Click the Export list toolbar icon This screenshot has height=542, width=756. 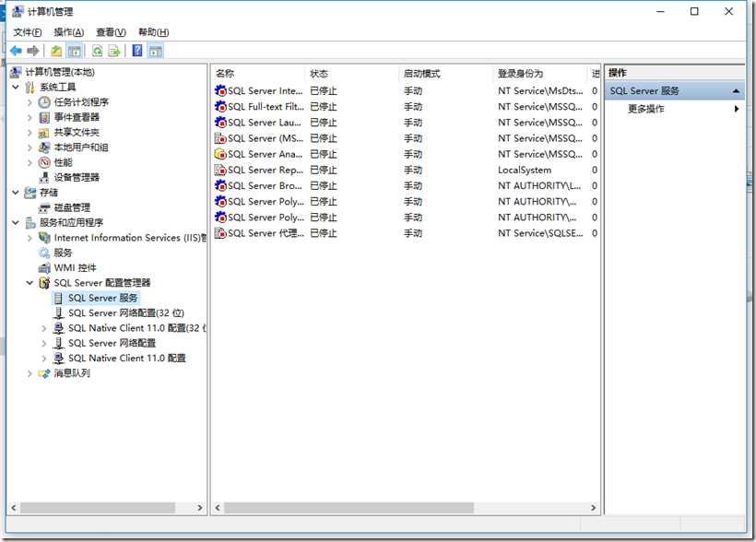pyautogui.click(x=114, y=51)
